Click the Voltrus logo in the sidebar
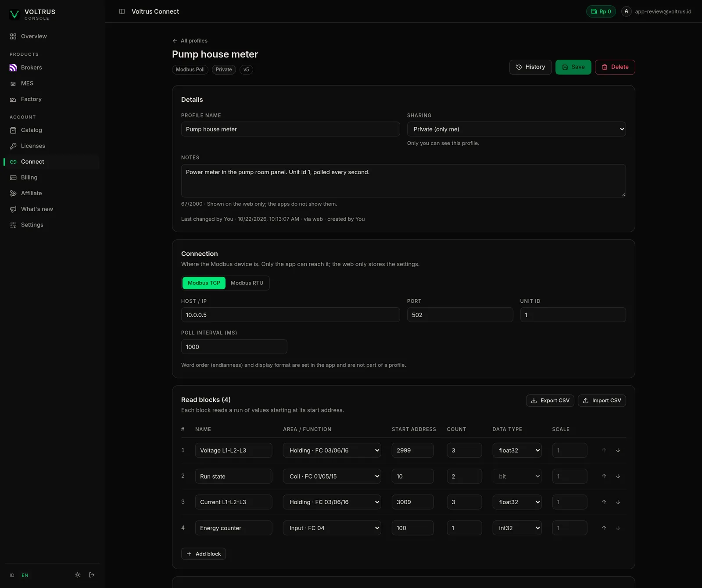Screen dimensions: 702x588 tap(14, 14)
